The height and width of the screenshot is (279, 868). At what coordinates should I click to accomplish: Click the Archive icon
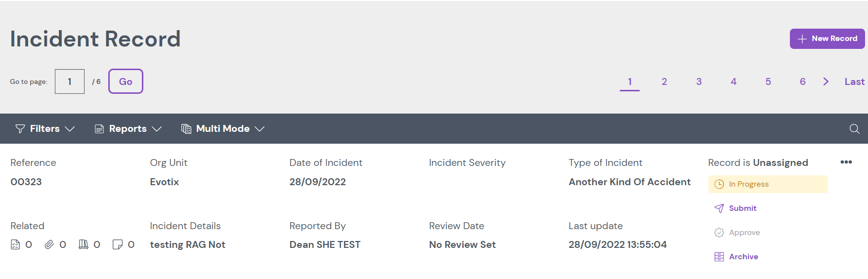719,257
